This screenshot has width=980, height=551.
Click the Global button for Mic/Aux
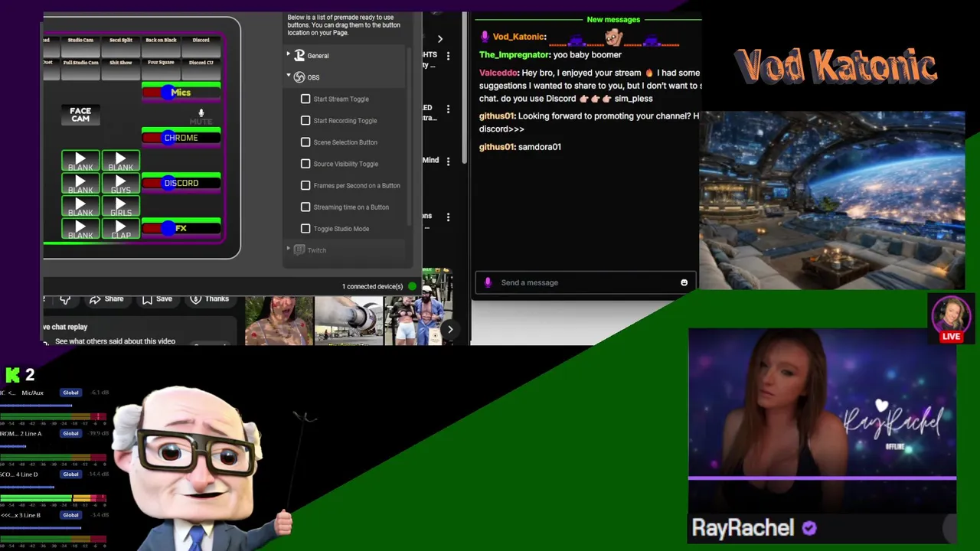(x=70, y=393)
